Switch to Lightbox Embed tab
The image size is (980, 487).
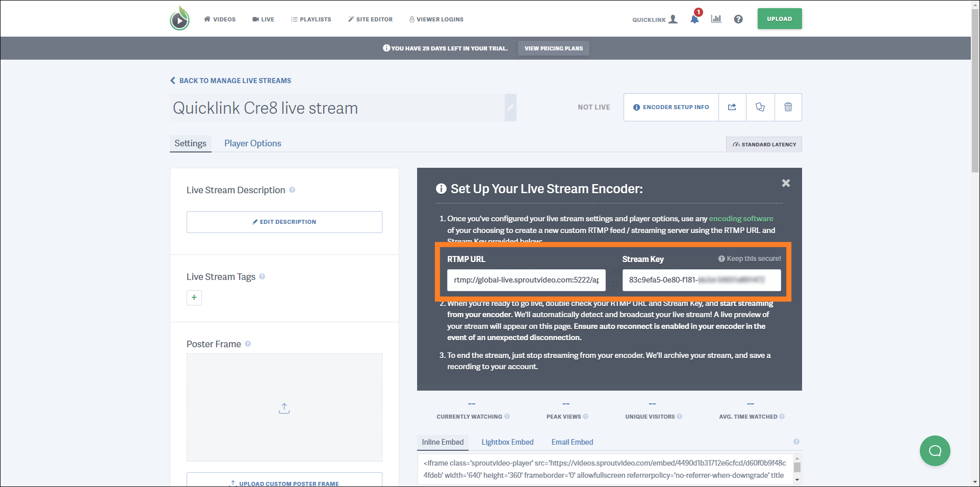pos(508,442)
